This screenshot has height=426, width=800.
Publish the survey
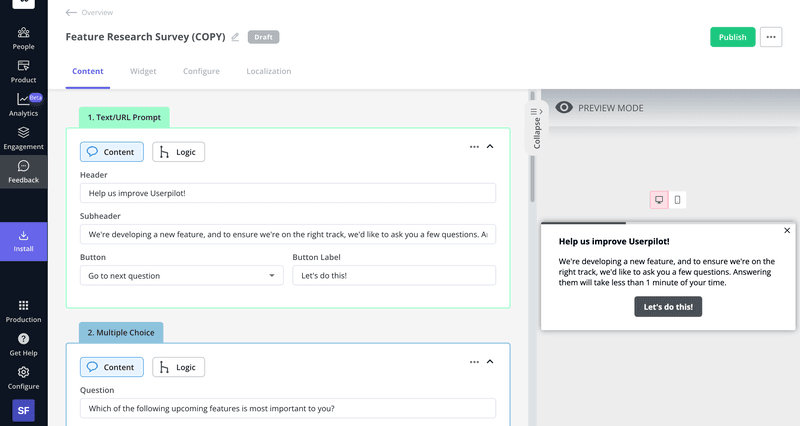point(732,37)
